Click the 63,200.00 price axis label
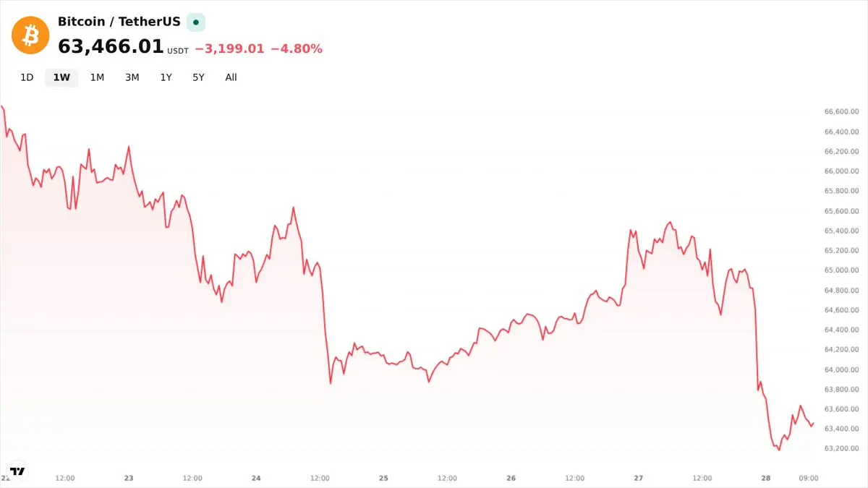 pyautogui.click(x=841, y=448)
